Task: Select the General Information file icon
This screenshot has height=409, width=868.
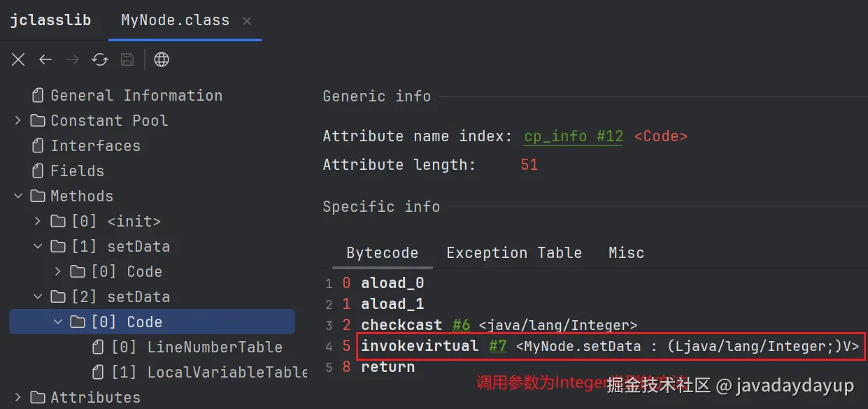Action: 38,96
